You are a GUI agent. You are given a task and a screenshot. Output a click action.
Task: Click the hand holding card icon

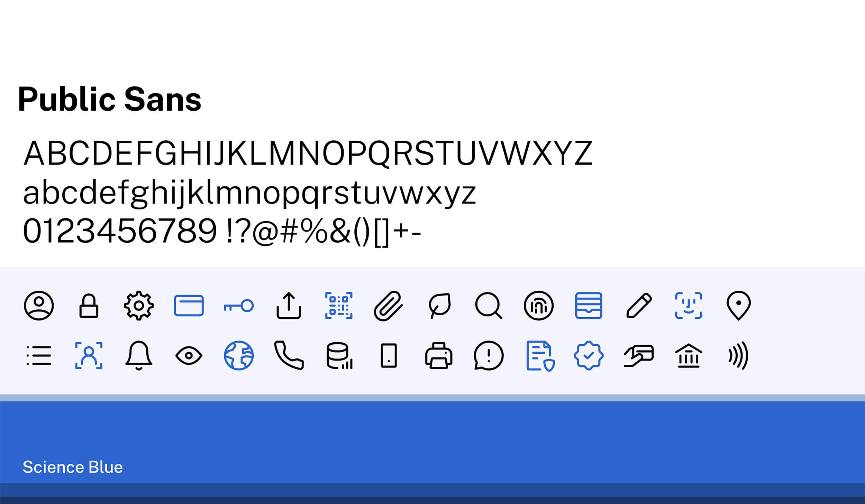point(639,355)
